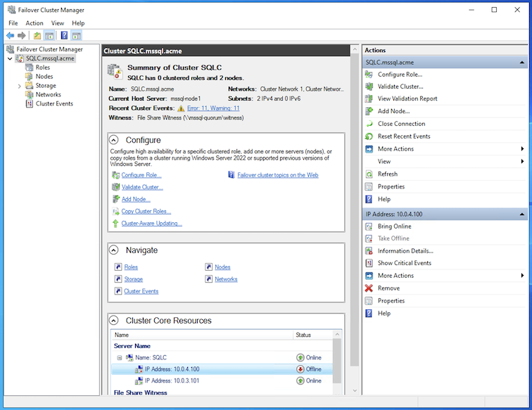This screenshot has height=410, width=532.
Task: Click the Cluster-Aware Updating green arrow icon
Action: tap(115, 224)
